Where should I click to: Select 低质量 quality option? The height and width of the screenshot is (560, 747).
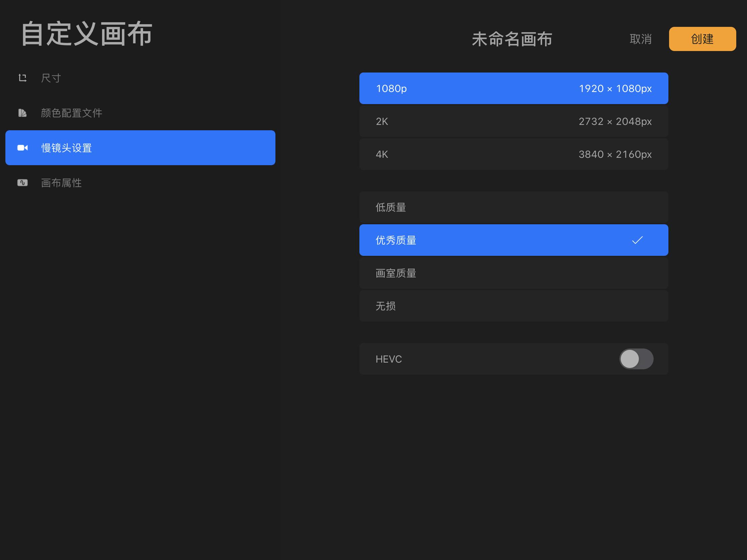(x=513, y=207)
